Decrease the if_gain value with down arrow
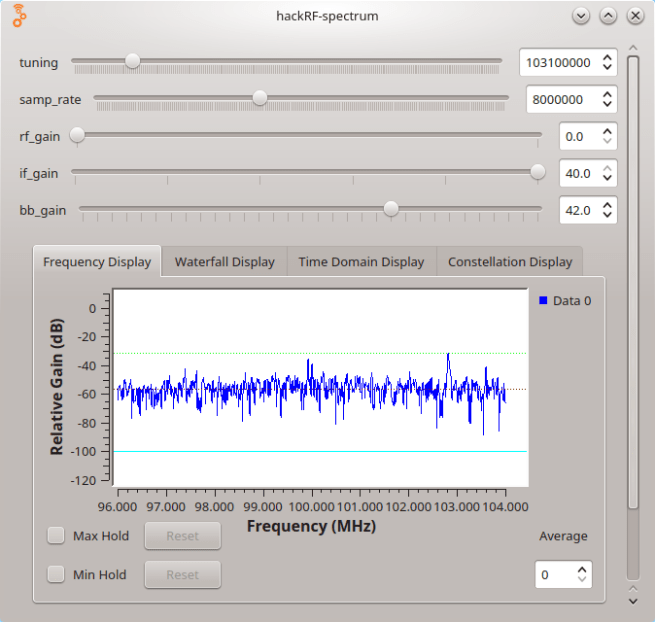 [x=606, y=179]
